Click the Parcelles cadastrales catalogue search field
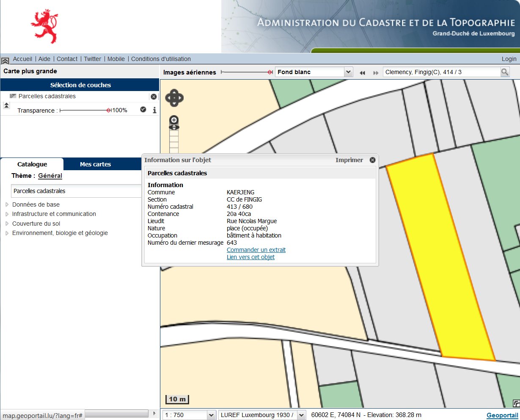The image size is (520, 420). pyautogui.click(x=76, y=191)
